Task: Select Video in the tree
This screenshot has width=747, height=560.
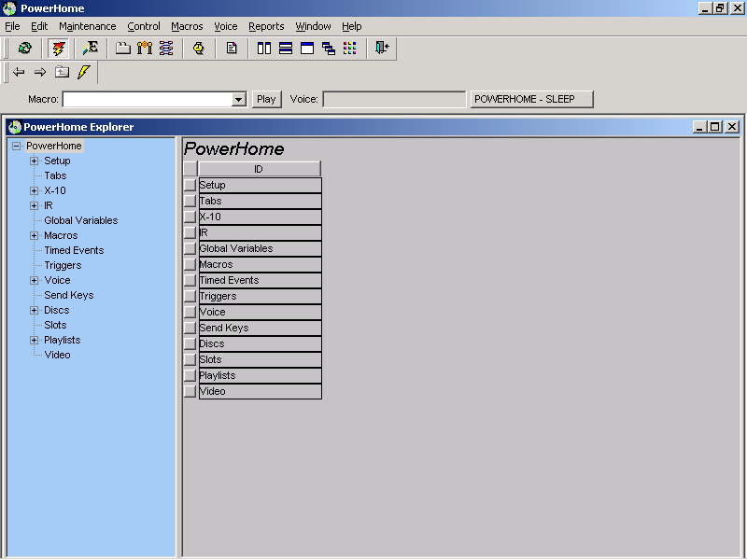Action: click(x=57, y=355)
